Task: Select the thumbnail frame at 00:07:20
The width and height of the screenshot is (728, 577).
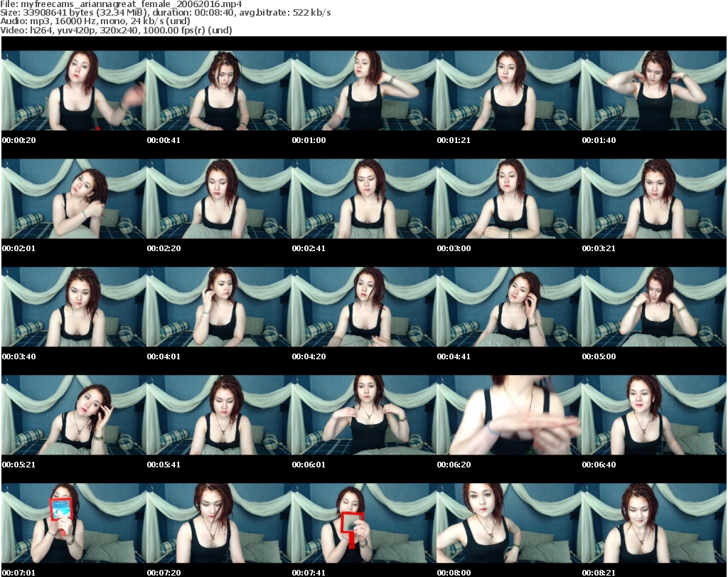Action: [x=219, y=523]
